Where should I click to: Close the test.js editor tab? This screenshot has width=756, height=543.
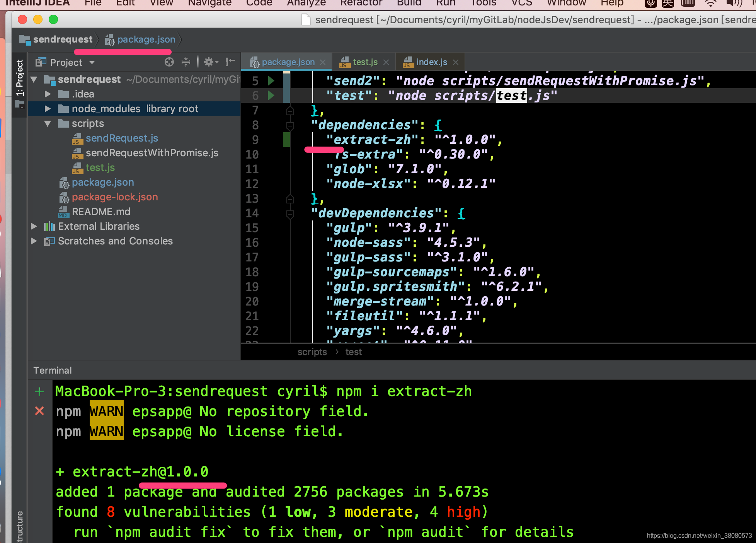386,62
